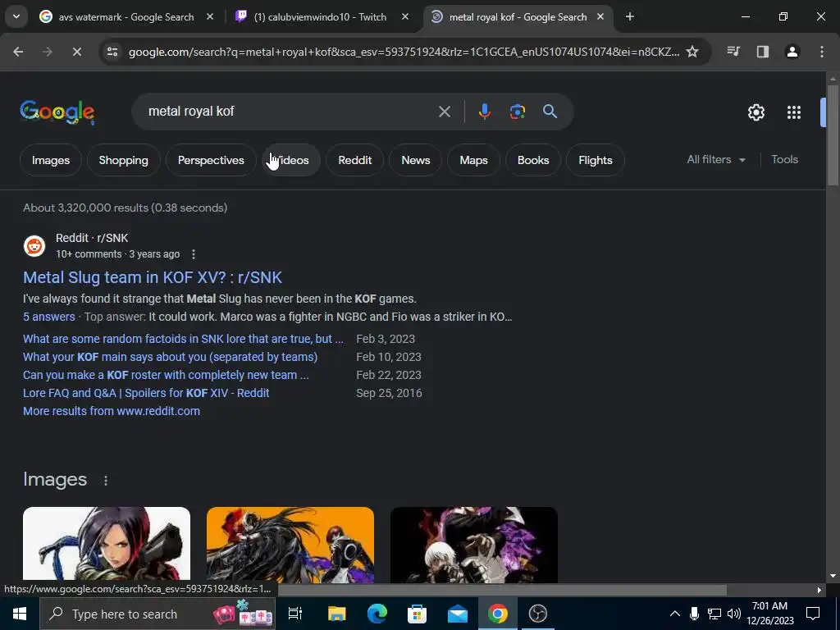Viewport: 840px width, 630px height.
Task: Click the taskbar search box
Action: [158, 614]
